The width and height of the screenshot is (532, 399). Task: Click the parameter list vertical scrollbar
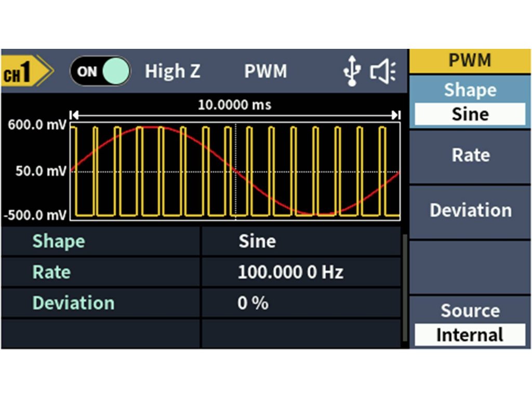coord(405,287)
